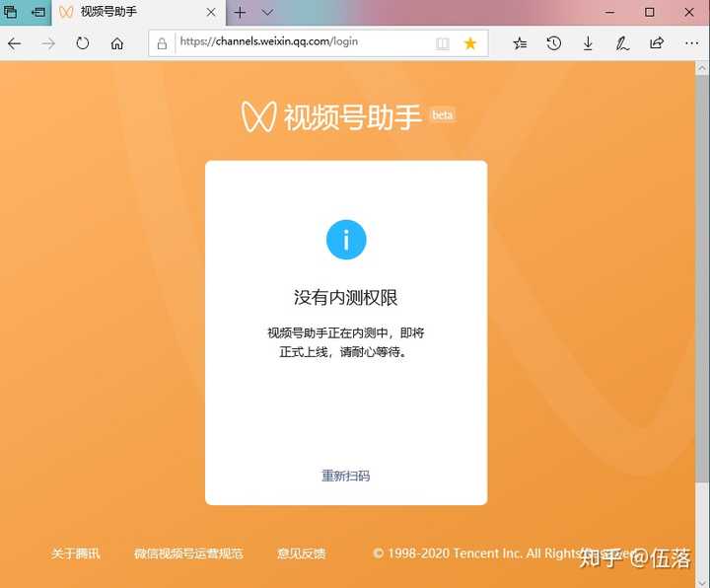
Task: Add notes with the pen icon
Action: (622, 43)
